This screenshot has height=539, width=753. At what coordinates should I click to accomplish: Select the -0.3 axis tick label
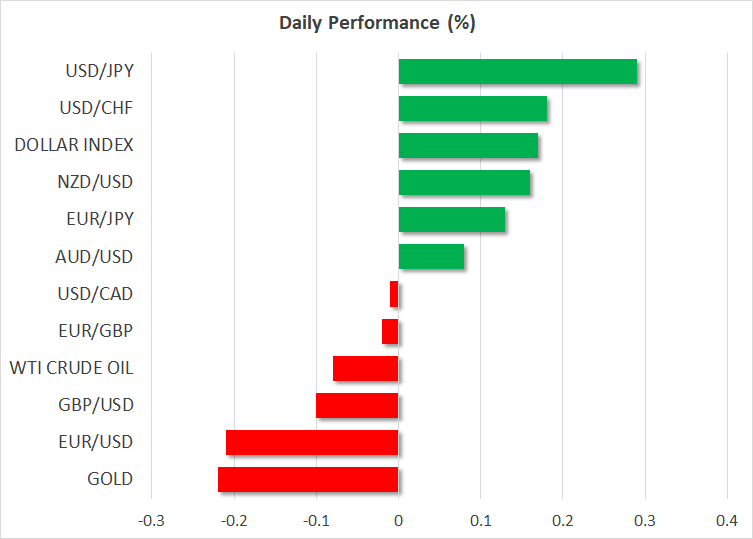[x=152, y=520]
